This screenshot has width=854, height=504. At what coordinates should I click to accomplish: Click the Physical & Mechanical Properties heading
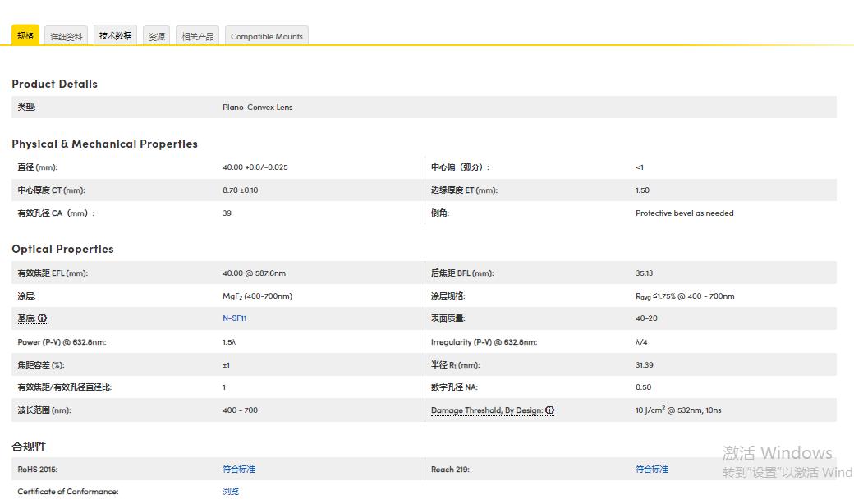pos(104,144)
